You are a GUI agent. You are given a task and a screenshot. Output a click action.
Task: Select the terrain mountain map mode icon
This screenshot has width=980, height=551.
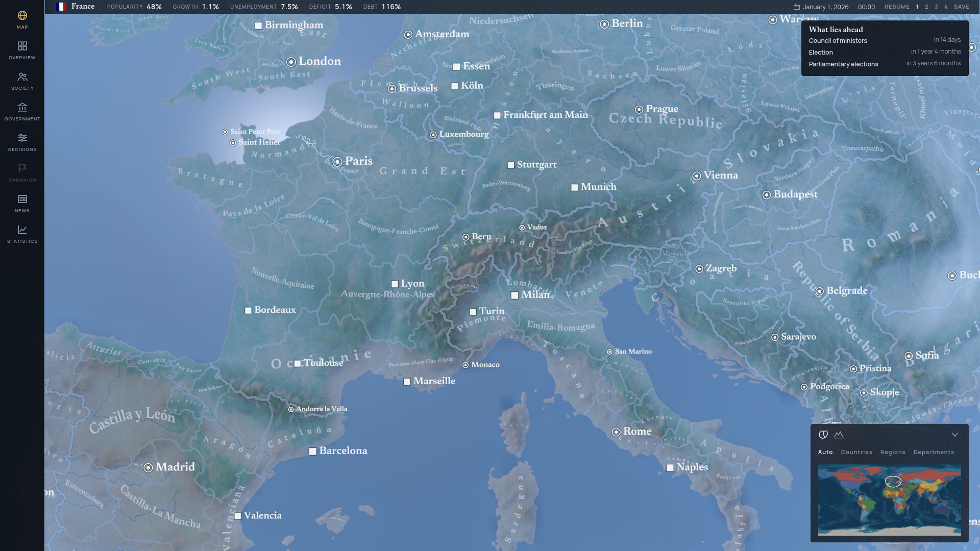point(839,435)
